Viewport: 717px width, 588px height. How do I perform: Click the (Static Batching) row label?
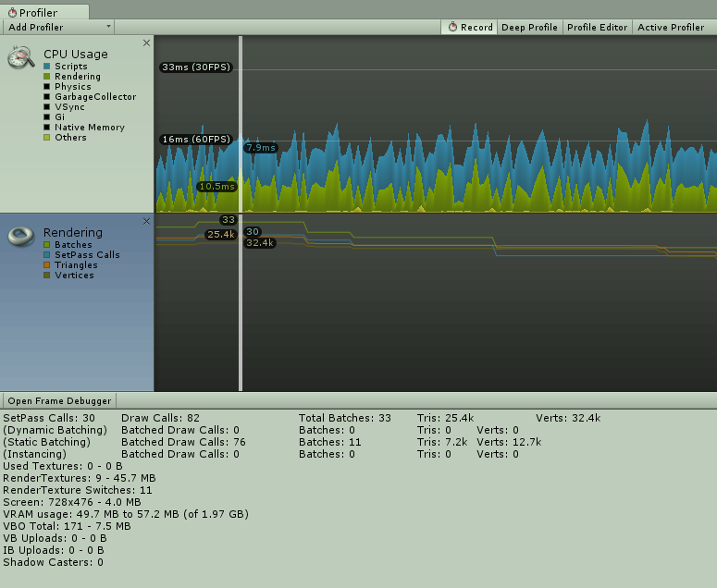[x=46, y=442]
